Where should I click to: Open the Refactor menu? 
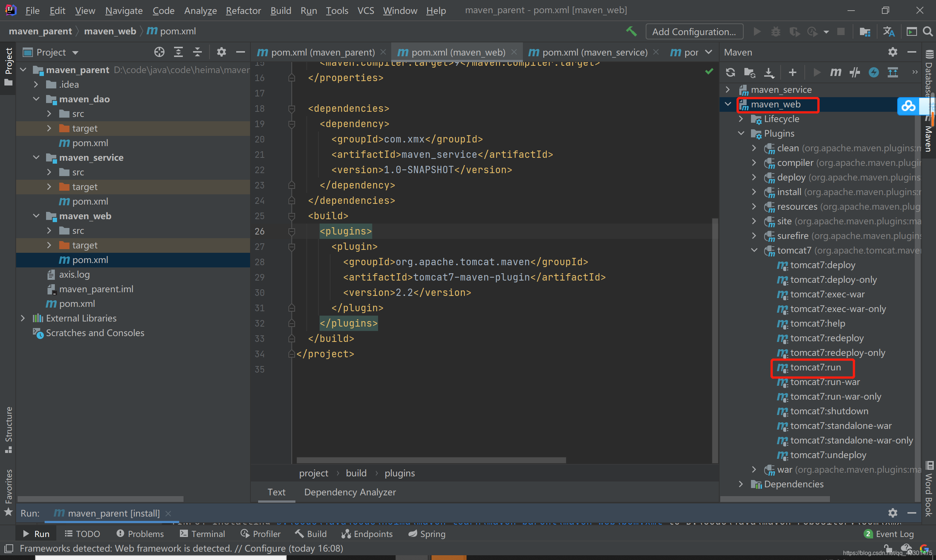pos(243,11)
